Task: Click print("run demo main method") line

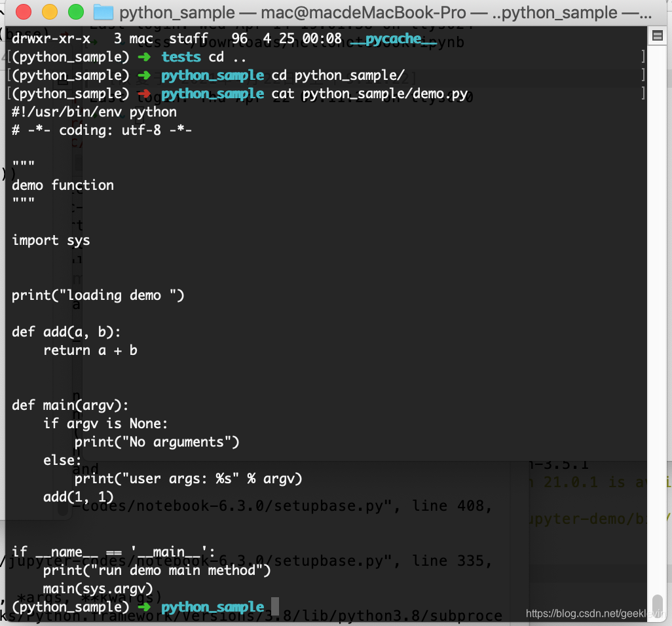Action: pyautogui.click(x=157, y=571)
